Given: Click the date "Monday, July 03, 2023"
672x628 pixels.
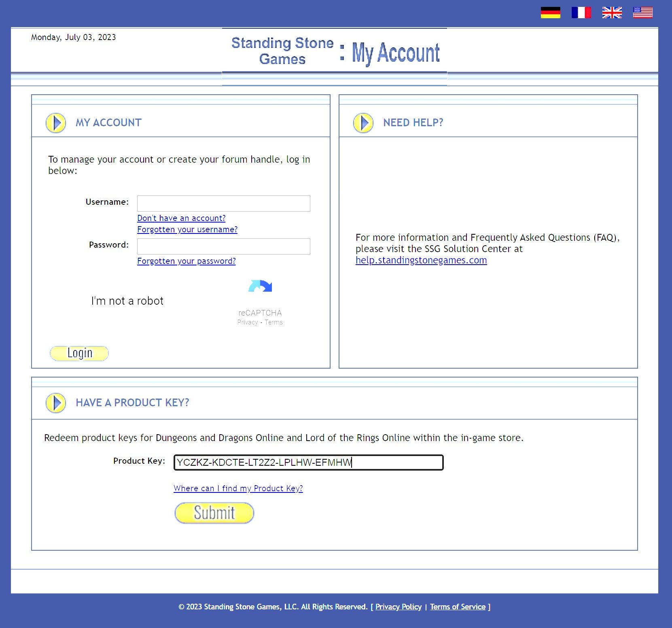Looking at the screenshot, I should 74,37.
